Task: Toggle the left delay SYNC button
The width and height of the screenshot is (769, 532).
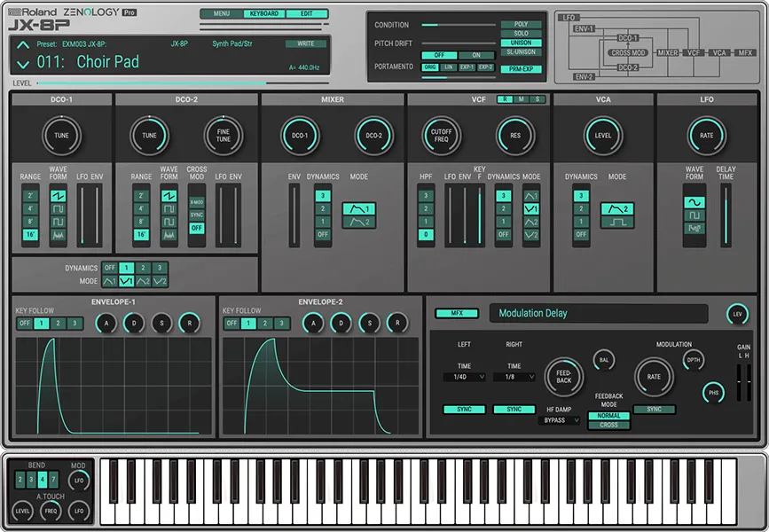Action: click(x=465, y=410)
